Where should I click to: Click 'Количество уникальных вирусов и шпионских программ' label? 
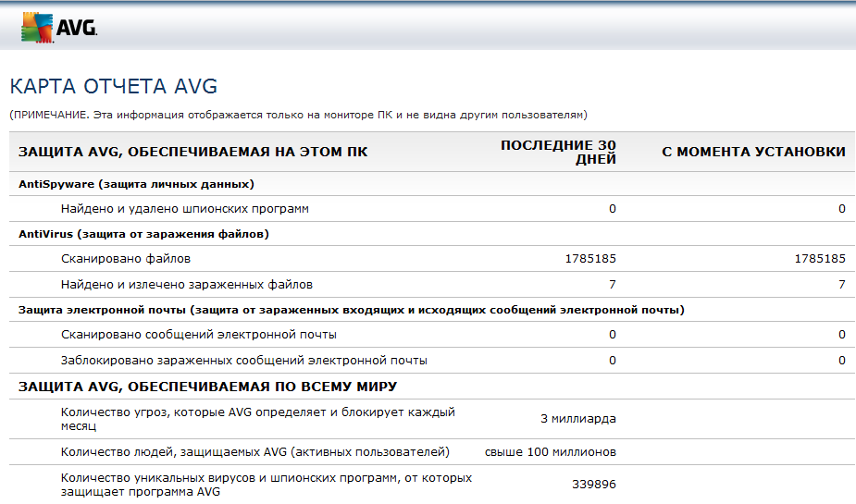pyautogui.click(x=267, y=485)
